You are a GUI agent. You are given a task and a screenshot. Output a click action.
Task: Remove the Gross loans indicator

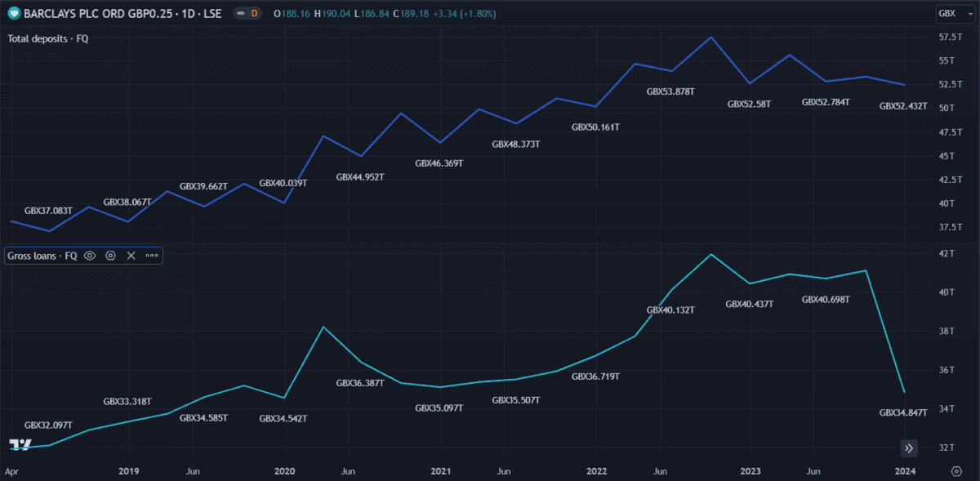[131, 256]
